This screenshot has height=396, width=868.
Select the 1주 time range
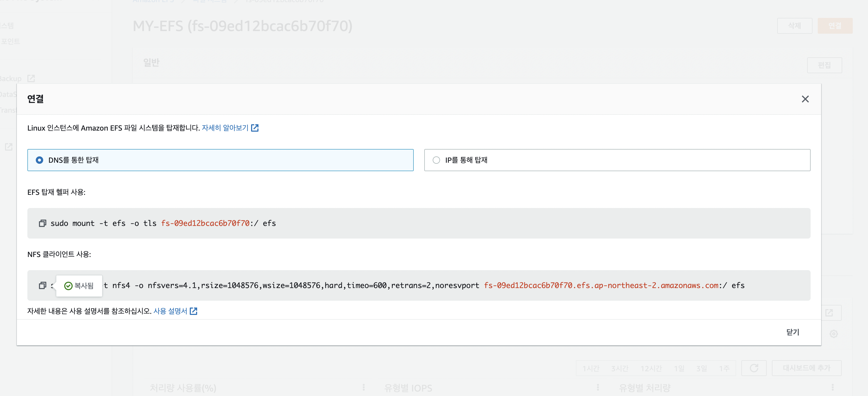pos(724,368)
